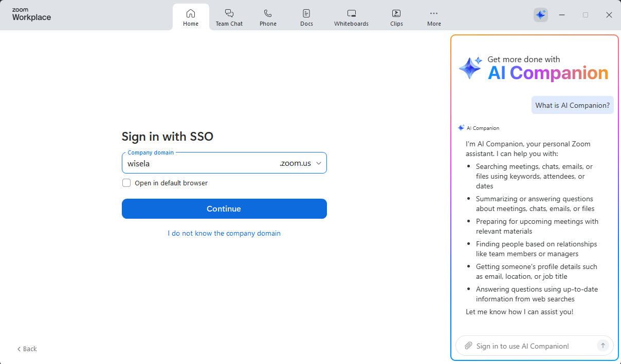Open the Phone section
This screenshot has width=621, height=364.
pyautogui.click(x=268, y=16)
